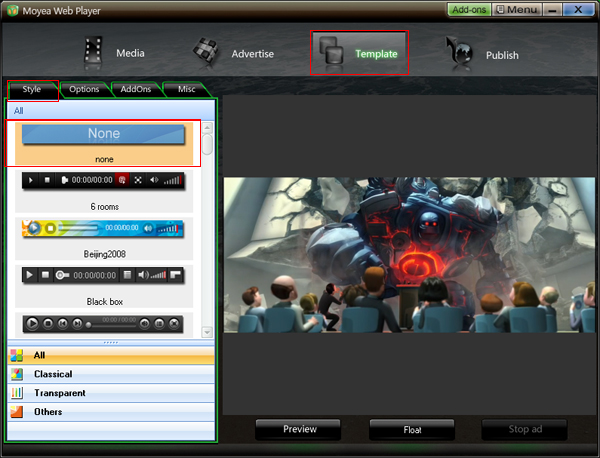Viewport: 600px width, 458px height.
Task: Select the None player skin
Action: (x=104, y=143)
